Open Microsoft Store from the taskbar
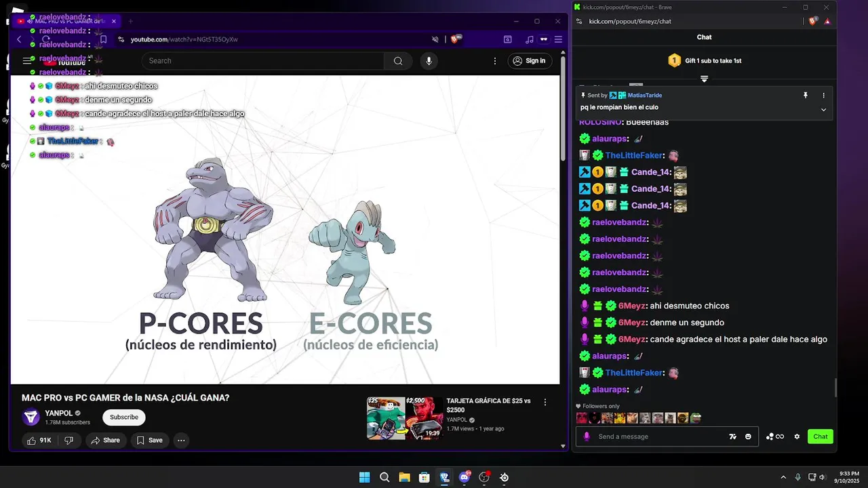This screenshot has height=488, width=868. (425, 477)
